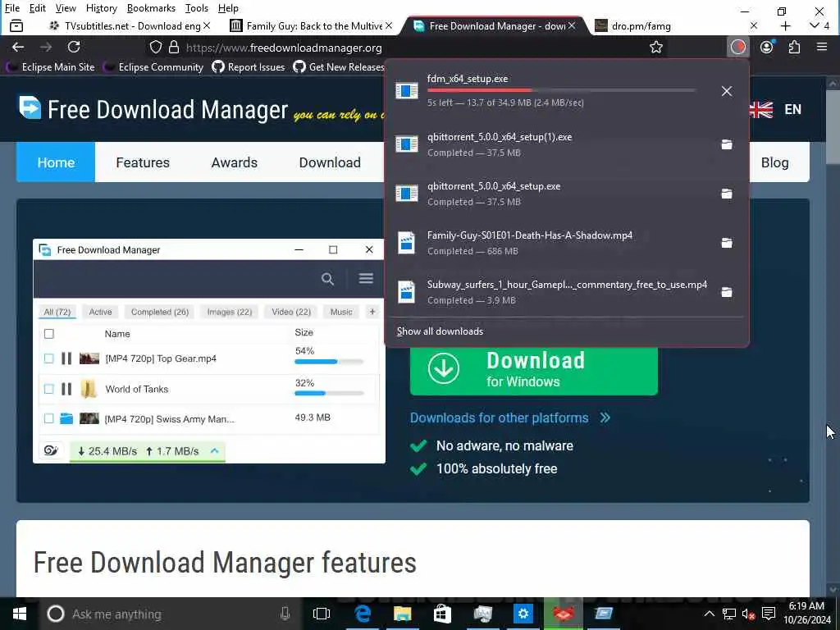The height and width of the screenshot is (630, 840).
Task: Click the search magnifier in FDM preview
Action: pyautogui.click(x=327, y=279)
